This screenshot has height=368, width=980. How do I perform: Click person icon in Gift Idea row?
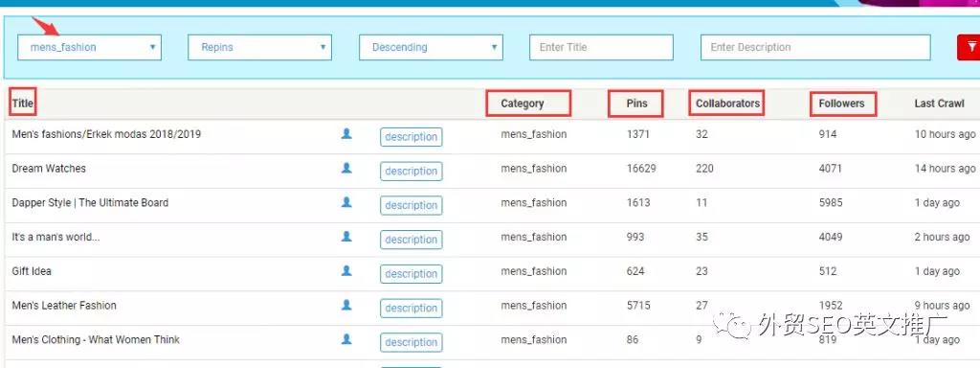point(346,270)
